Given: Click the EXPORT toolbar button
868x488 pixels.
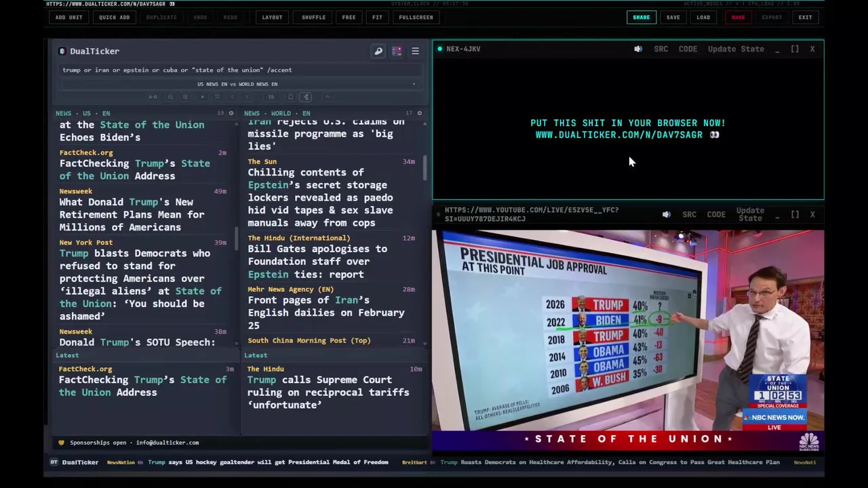Looking at the screenshot, I should pyautogui.click(x=772, y=18).
